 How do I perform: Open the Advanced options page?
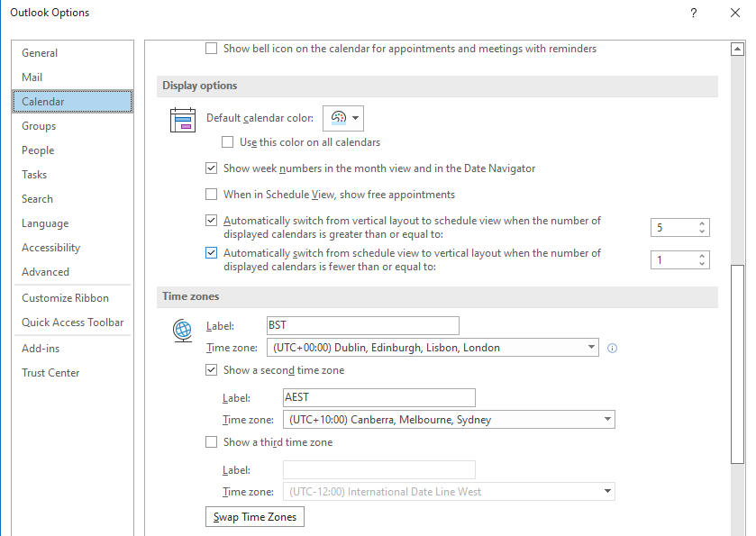coord(45,271)
